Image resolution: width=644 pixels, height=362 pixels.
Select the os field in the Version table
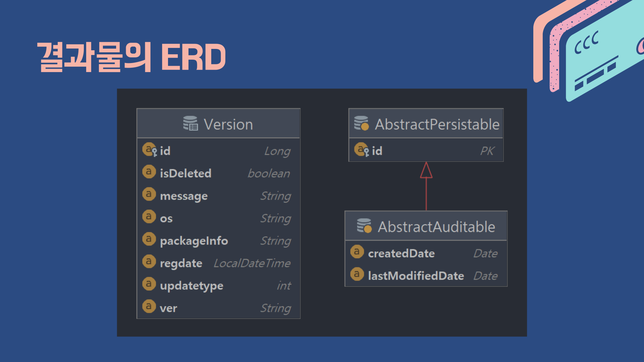click(167, 217)
